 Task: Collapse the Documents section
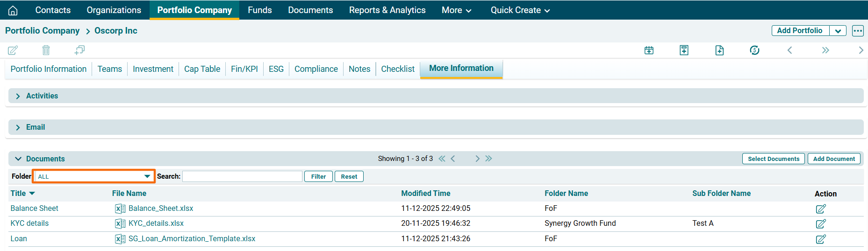[x=18, y=159]
